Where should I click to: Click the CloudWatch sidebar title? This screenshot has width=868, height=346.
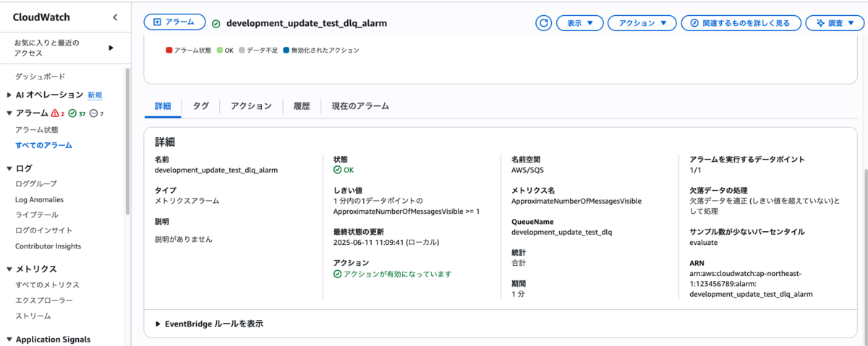(x=41, y=17)
